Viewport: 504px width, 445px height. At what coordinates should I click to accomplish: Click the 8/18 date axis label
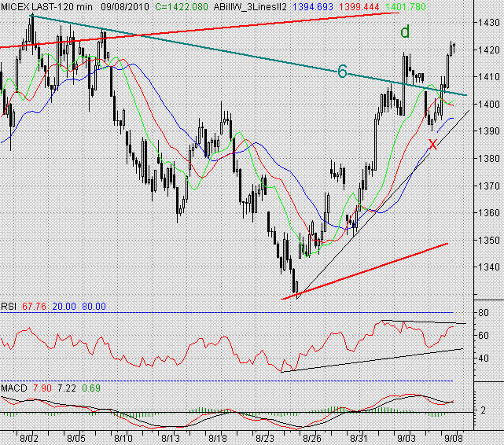click(218, 438)
